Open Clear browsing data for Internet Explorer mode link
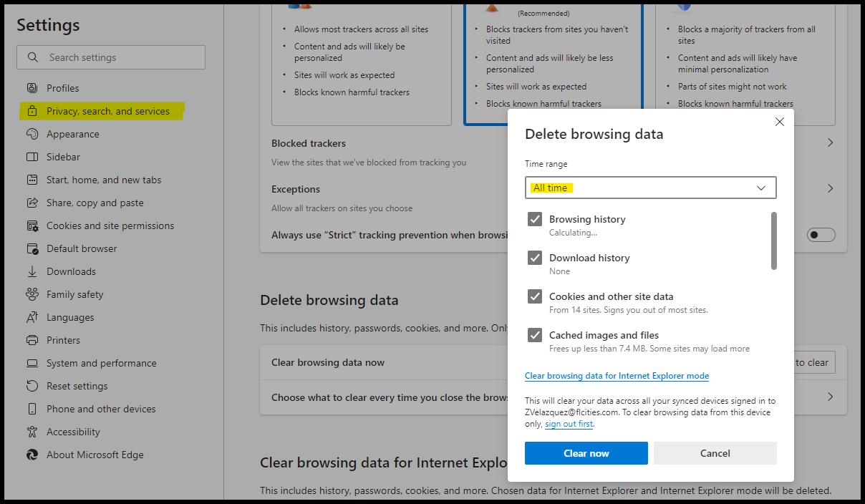The width and height of the screenshot is (865, 504). pos(617,376)
